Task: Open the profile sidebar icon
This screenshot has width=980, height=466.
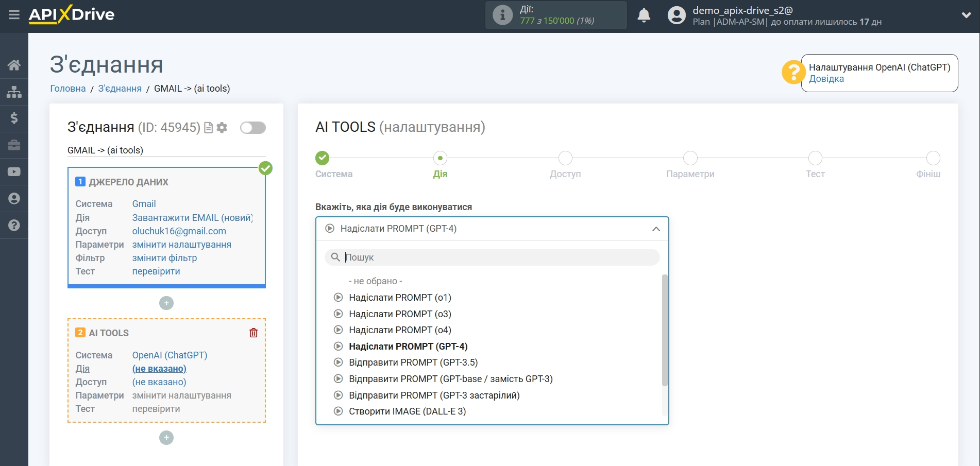Action: [14, 199]
